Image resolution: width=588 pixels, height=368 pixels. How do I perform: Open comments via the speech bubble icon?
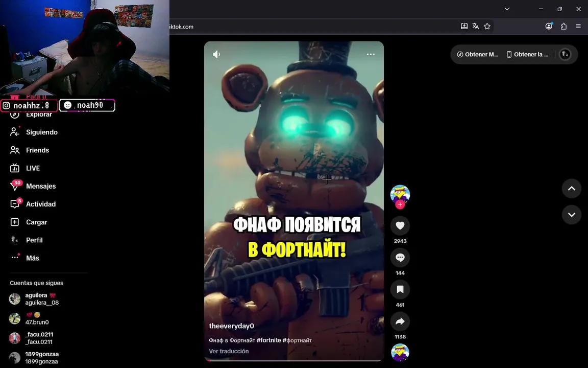pos(400,258)
